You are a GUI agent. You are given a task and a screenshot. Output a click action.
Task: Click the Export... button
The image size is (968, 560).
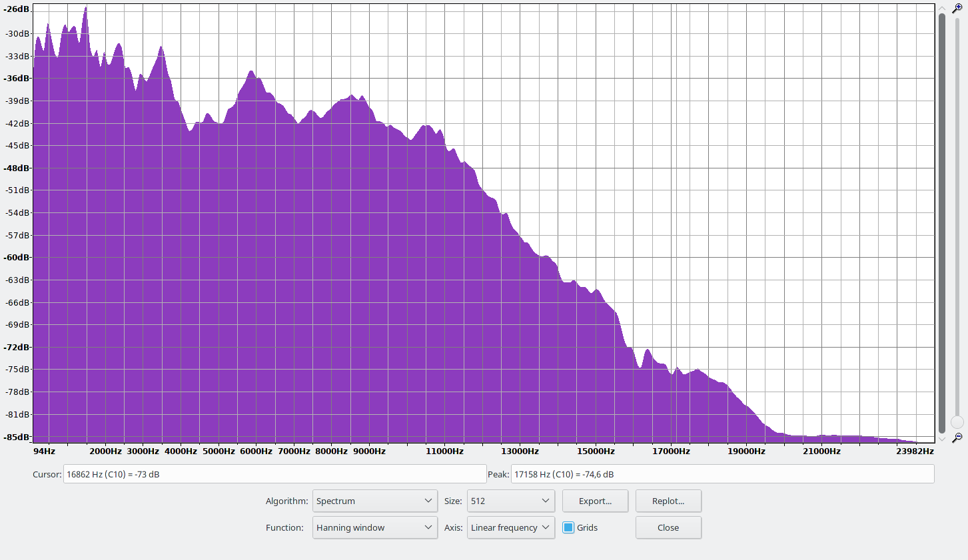point(595,501)
